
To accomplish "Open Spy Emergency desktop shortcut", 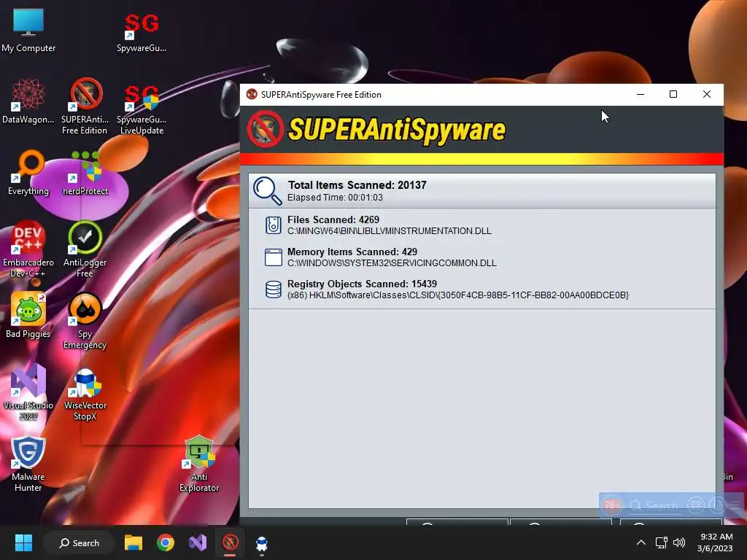I will [x=85, y=321].
